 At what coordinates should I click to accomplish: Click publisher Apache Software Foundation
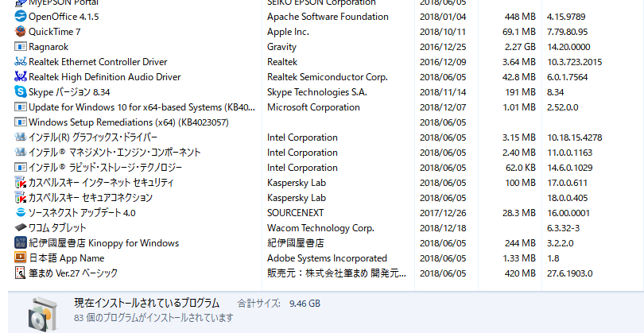pos(328,17)
